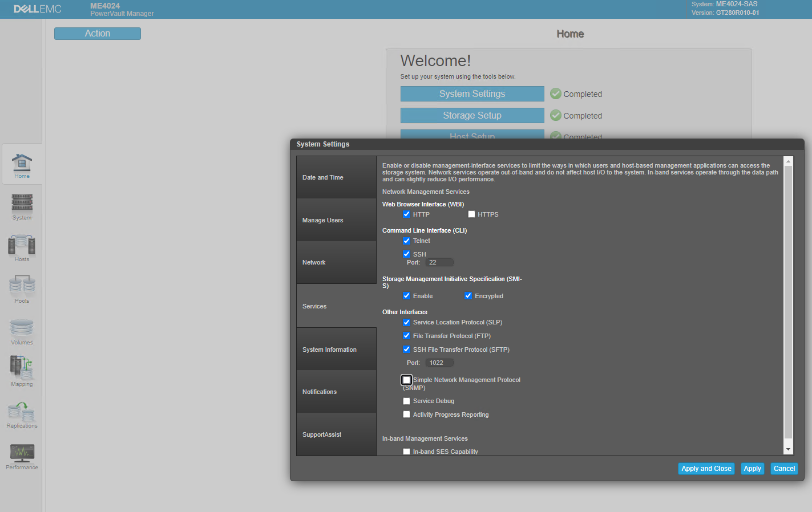Toggle File Transfer Protocol (FTP) checkbox
Screen dimensions: 812x512
(407, 336)
